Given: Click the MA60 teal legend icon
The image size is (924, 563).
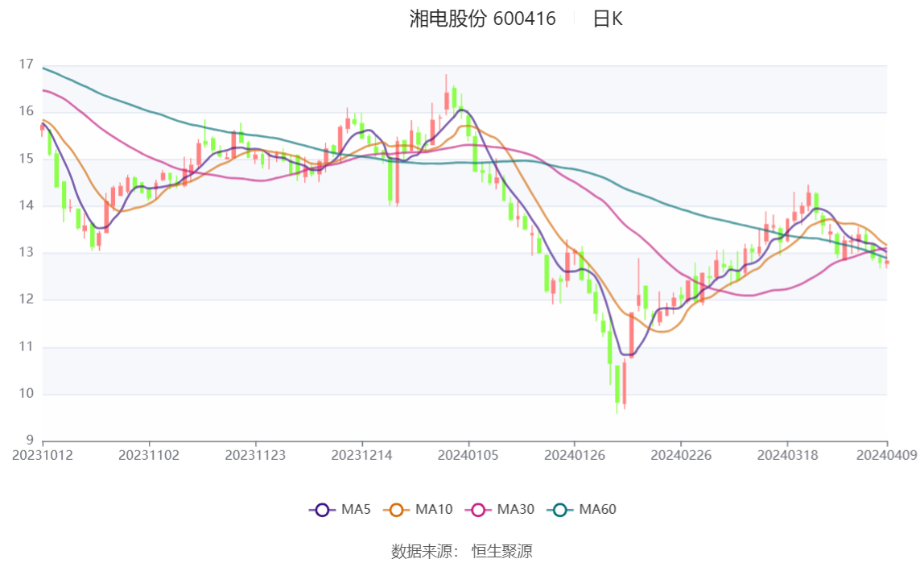Looking at the screenshot, I should pyautogui.click(x=560, y=510).
